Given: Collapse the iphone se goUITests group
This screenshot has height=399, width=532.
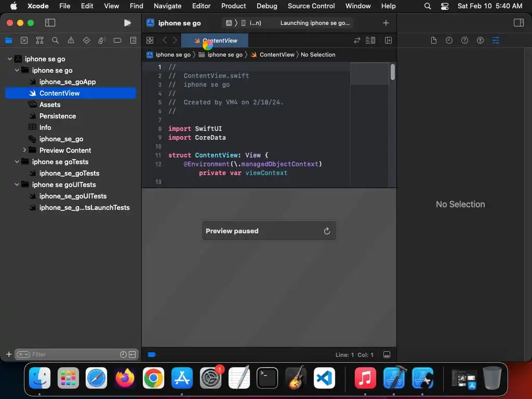Looking at the screenshot, I should [17, 184].
